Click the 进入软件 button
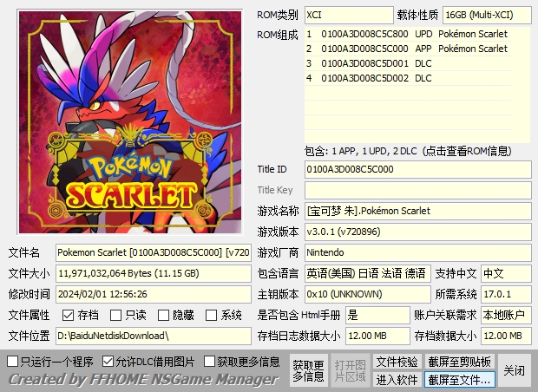This screenshot has width=538, height=392. (397, 379)
